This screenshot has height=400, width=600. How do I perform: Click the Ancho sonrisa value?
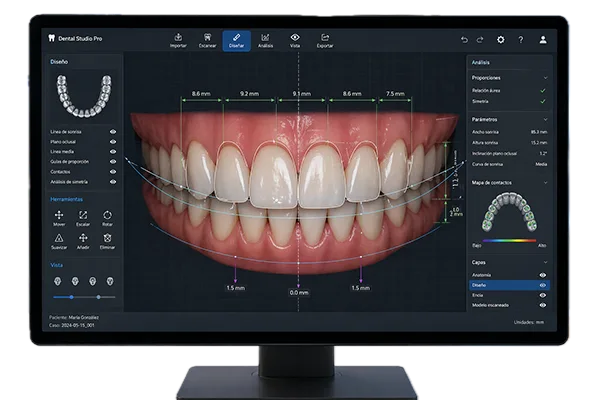pos(539,132)
